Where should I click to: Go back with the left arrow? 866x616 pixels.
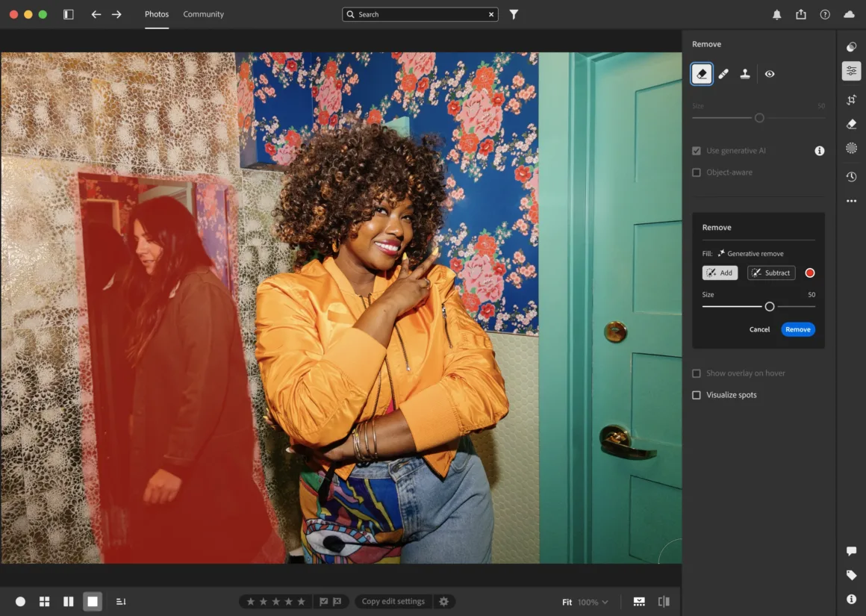[x=96, y=14]
